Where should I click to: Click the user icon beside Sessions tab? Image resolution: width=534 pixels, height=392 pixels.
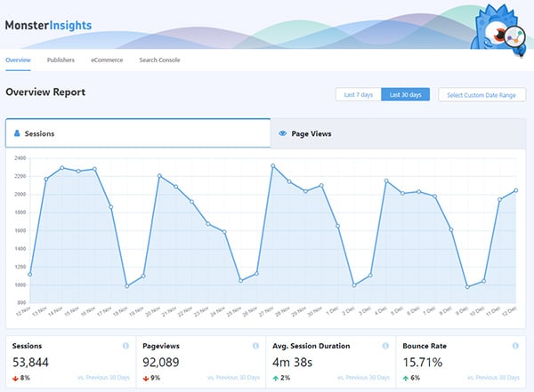tap(17, 133)
